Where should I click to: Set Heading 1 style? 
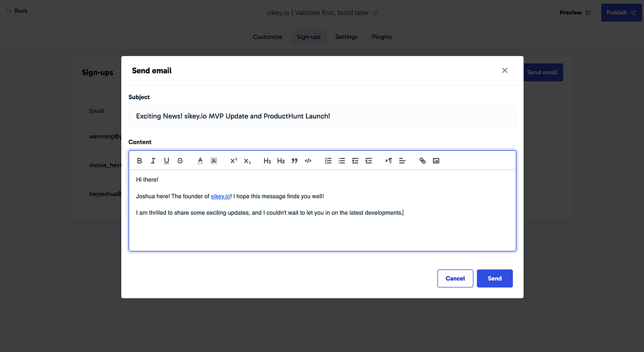[267, 161]
